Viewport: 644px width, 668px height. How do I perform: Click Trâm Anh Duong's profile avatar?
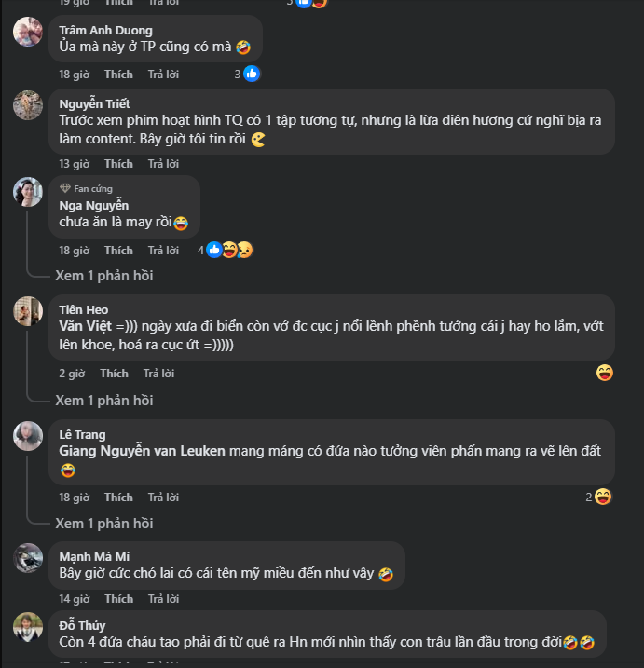27,32
